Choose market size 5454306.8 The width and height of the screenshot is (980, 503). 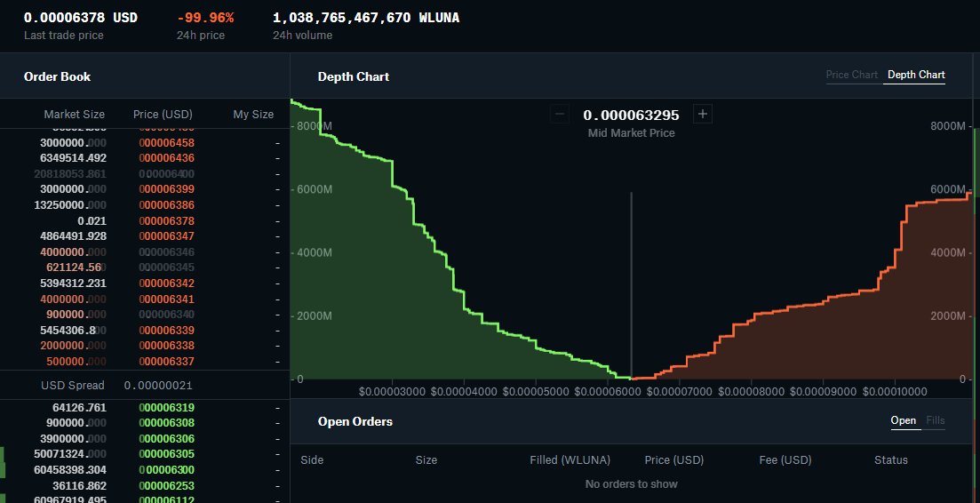(x=73, y=331)
